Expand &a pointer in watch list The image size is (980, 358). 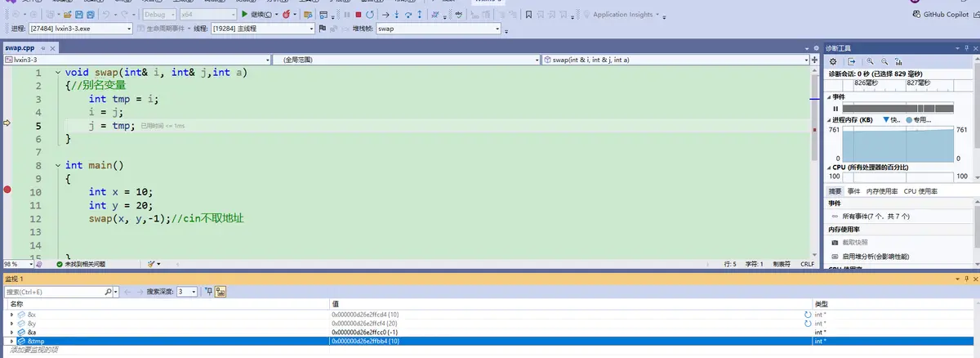click(11, 333)
